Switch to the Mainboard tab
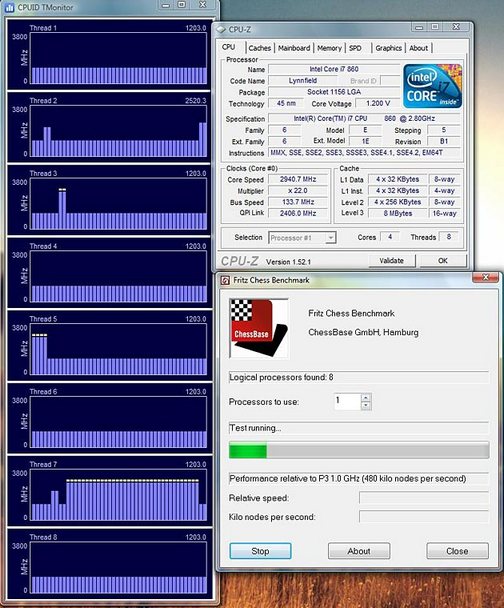 tap(294, 48)
